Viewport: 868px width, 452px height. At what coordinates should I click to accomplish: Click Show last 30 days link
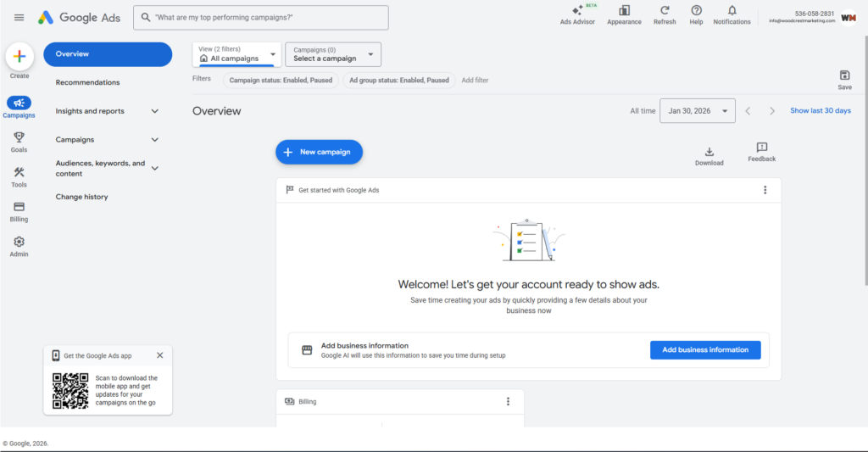820,111
